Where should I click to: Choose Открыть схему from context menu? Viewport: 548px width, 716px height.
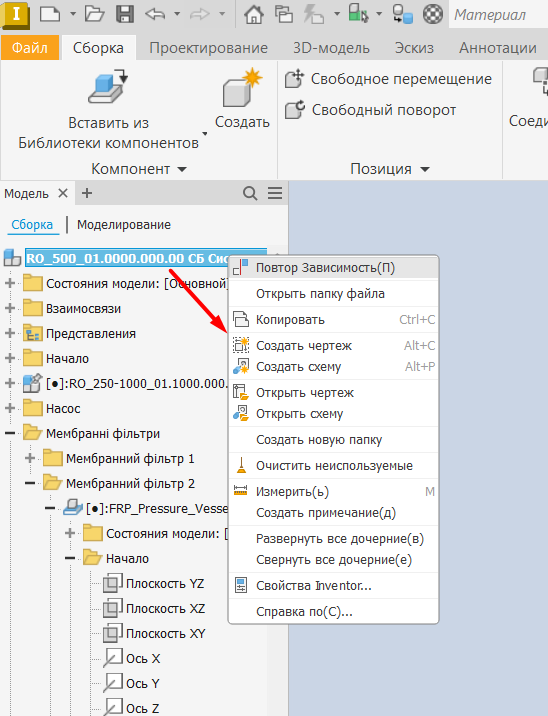[x=333, y=414]
